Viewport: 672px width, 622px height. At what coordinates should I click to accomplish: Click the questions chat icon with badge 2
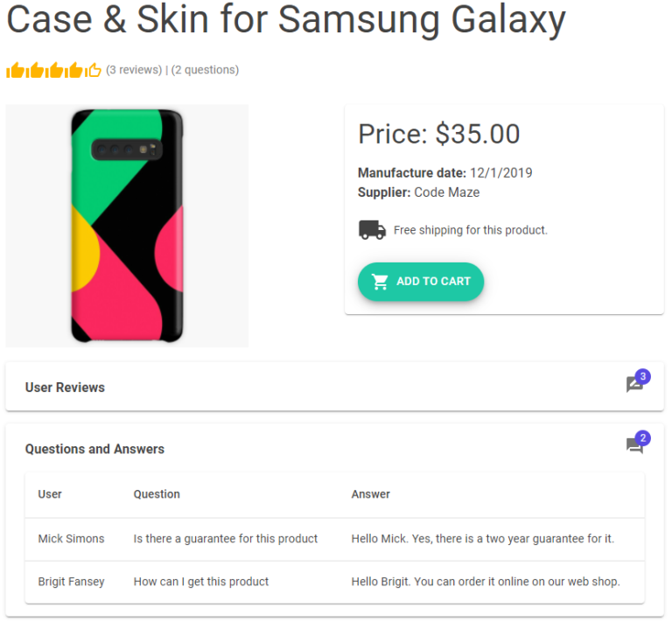click(634, 446)
